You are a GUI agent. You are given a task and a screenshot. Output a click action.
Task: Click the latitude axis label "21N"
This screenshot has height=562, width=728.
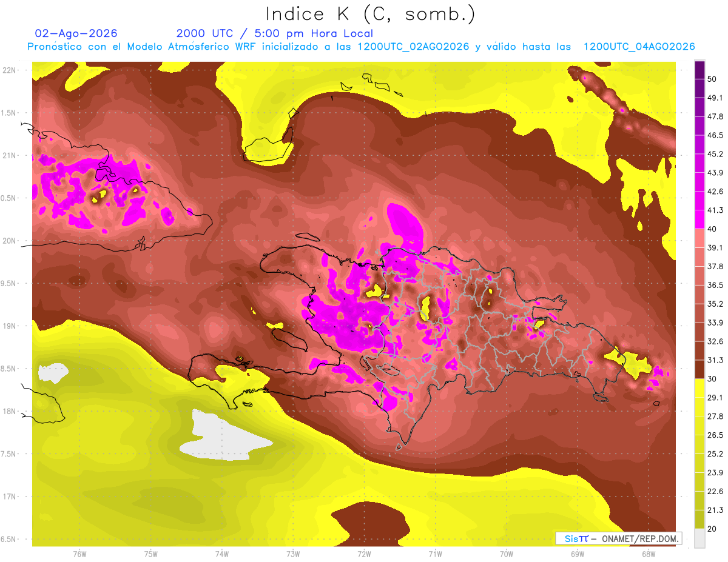pyautogui.click(x=9, y=155)
